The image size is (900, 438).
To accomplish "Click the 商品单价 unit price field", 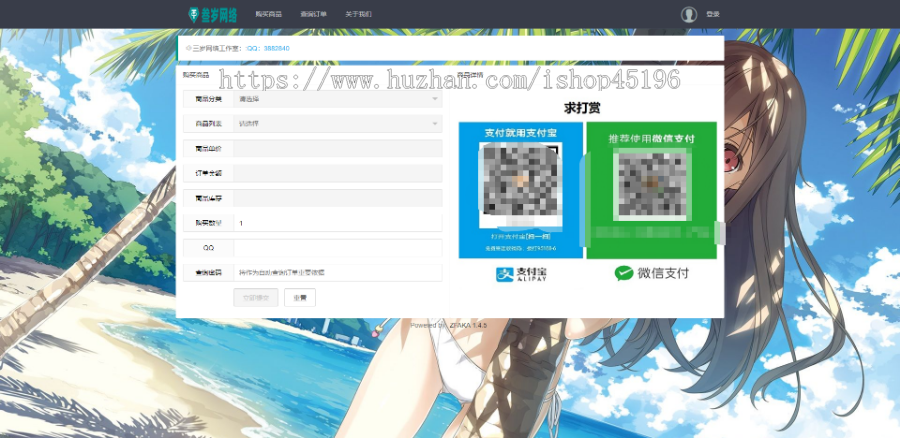I will (338, 149).
